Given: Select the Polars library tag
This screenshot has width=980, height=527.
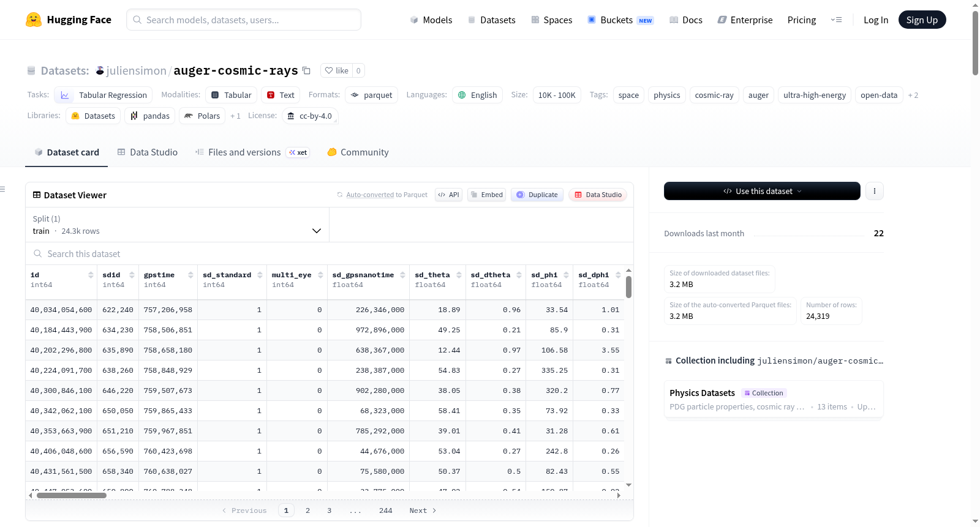Looking at the screenshot, I should point(202,116).
